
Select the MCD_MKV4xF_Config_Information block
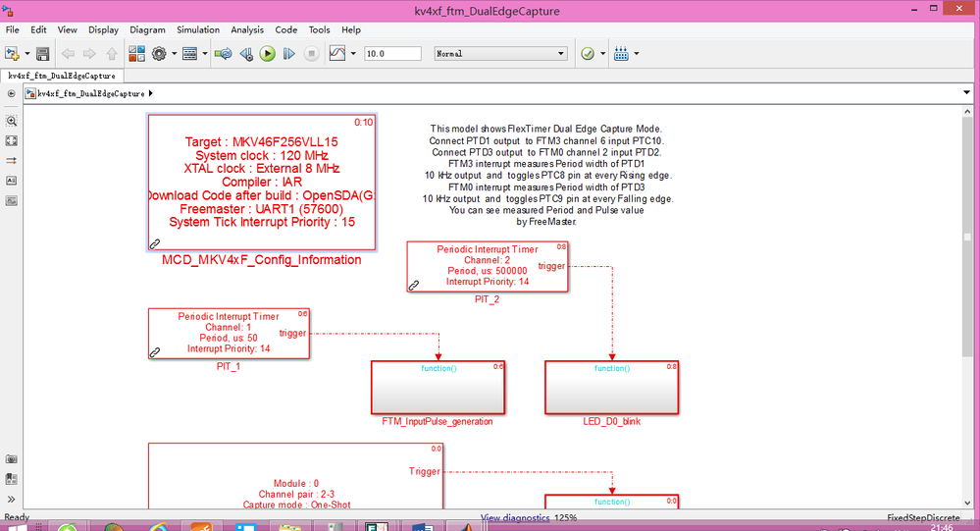tap(262, 183)
